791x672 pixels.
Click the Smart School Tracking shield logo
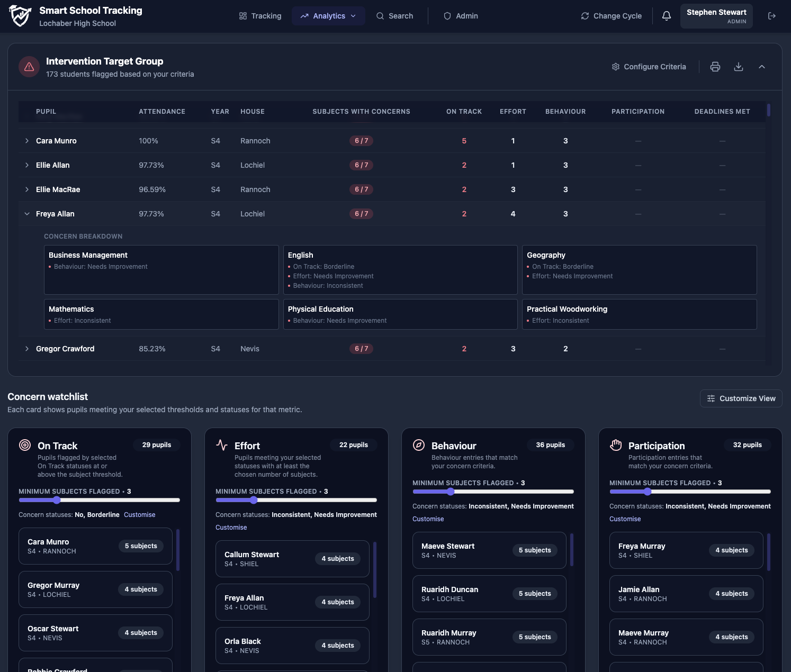tap(19, 15)
